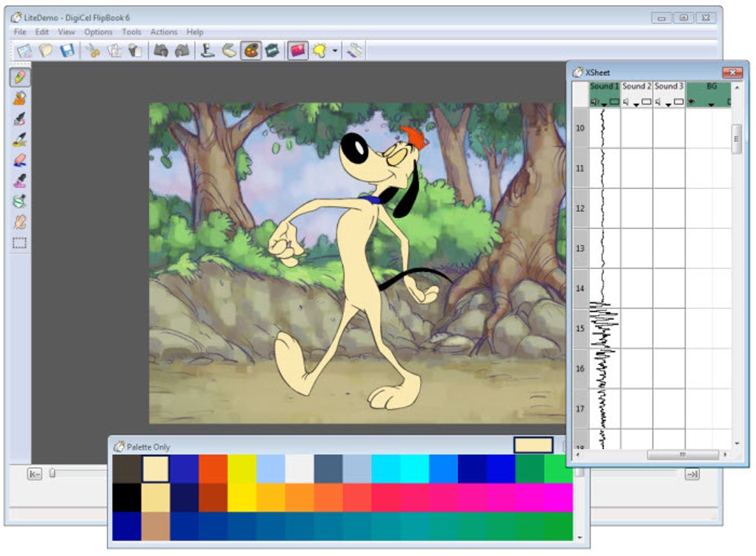The width and height of the screenshot is (756, 556).
Task: Toggle the Sound 3 speaker
Action: [x=658, y=102]
